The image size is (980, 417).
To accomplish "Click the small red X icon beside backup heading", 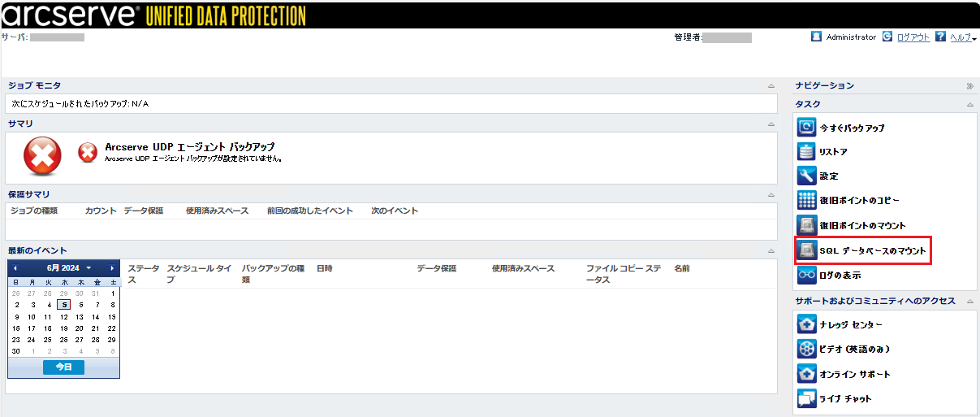I will tap(88, 151).
